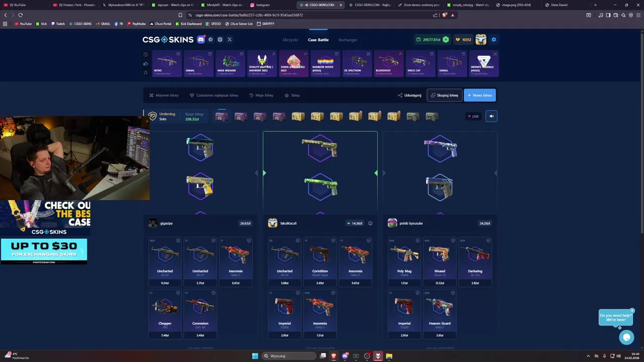644x362 pixels.
Task: Click the shield icon on Heaven Guard card
Action: pos(453,293)
